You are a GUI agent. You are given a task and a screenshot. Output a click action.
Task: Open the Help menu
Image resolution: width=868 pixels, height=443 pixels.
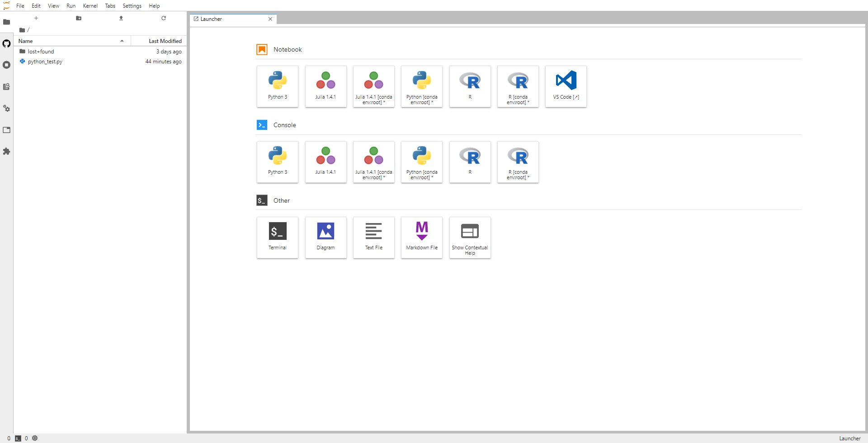[154, 6]
